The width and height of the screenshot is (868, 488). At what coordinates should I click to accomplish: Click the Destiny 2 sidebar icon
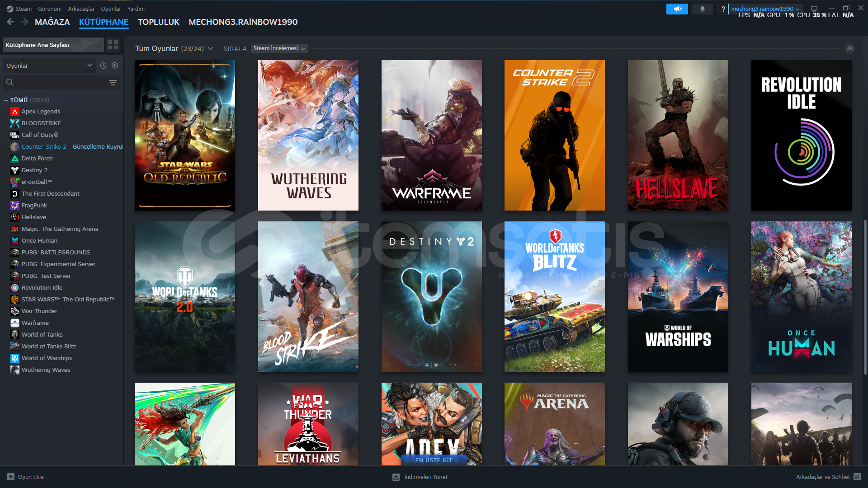coord(15,170)
